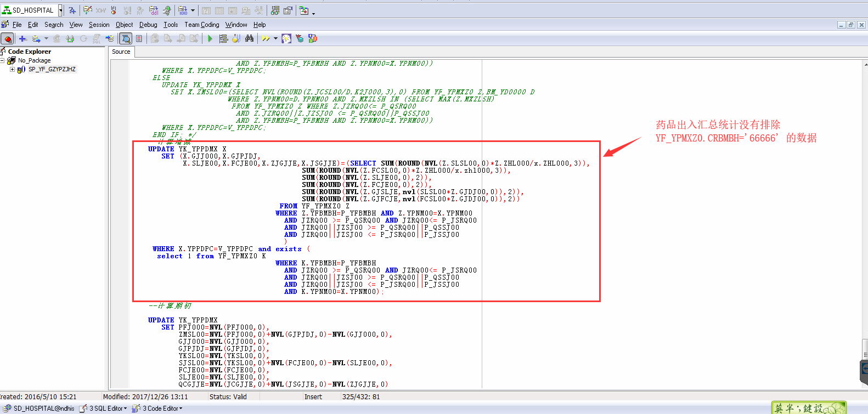868x414 pixels.
Task: Click the SD_HOSPITAL@ndhis connection button
Action: [38, 408]
